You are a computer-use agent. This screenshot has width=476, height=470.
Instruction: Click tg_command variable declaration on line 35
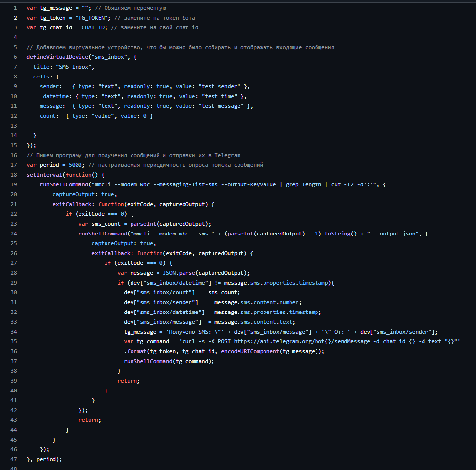point(153,341)
